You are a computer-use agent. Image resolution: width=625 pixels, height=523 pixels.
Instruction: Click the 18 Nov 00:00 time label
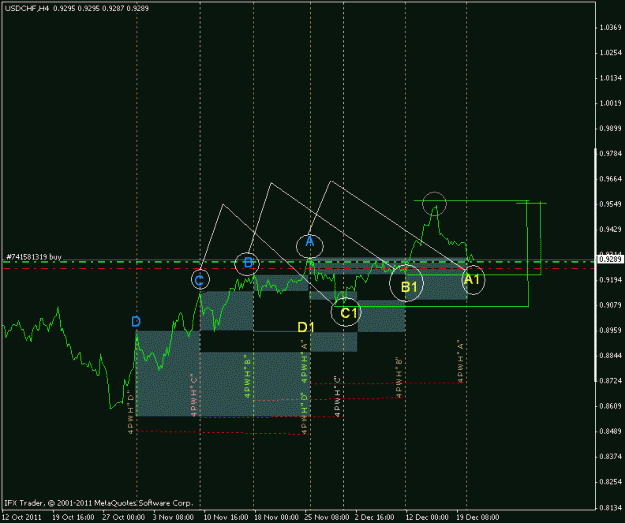pos(276,517)
